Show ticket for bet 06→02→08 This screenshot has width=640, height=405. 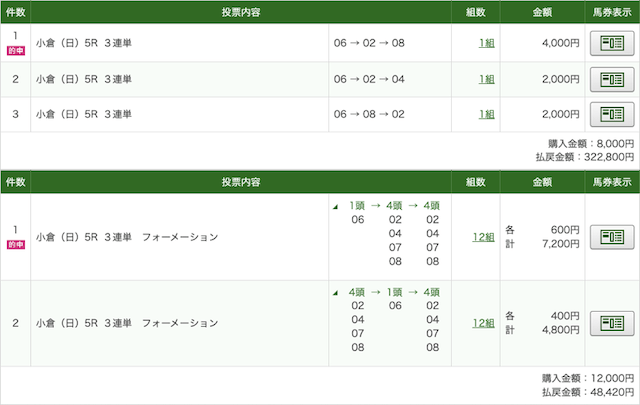pyautogui.click(x=612, y=43)
